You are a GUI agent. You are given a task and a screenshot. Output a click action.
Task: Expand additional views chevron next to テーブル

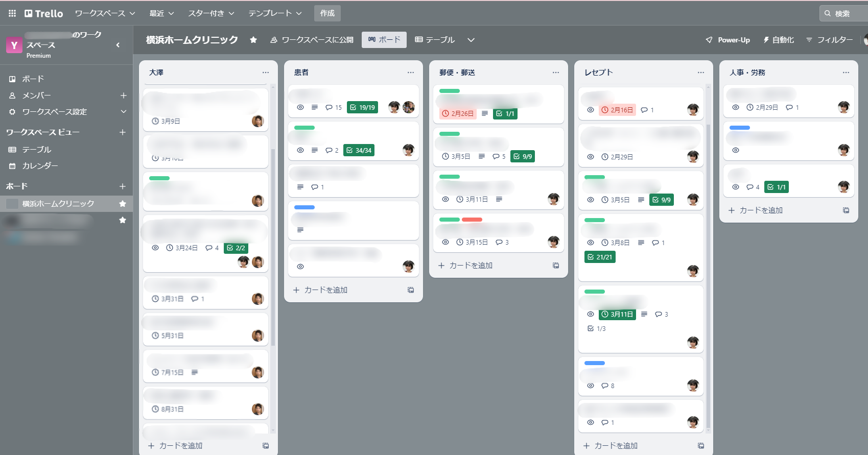click(471, 40)
